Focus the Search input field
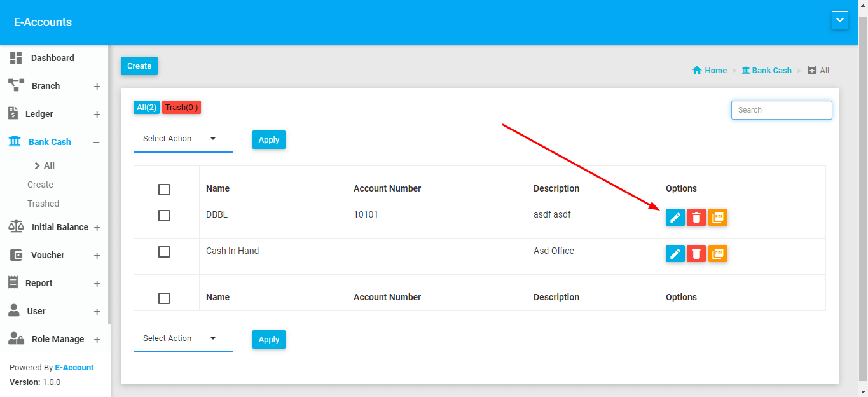This screenshot has width=868, height=397. point(781,110)
